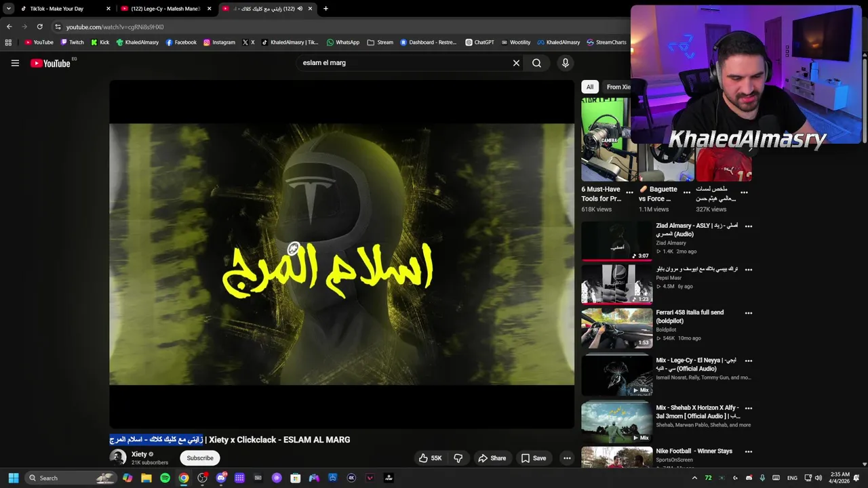Open Spotify from the taskbar

[165, 478]
